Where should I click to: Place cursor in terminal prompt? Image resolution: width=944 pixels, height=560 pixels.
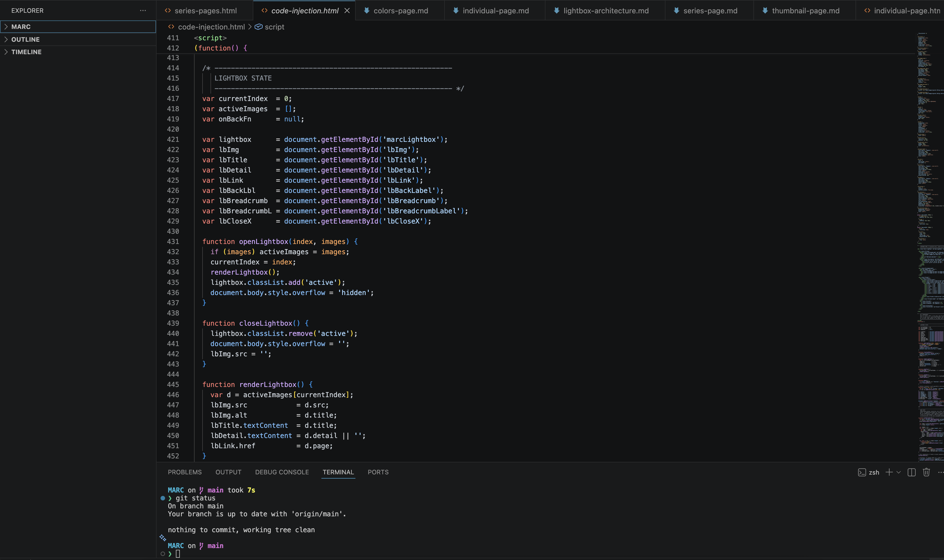tap(178, 553)
